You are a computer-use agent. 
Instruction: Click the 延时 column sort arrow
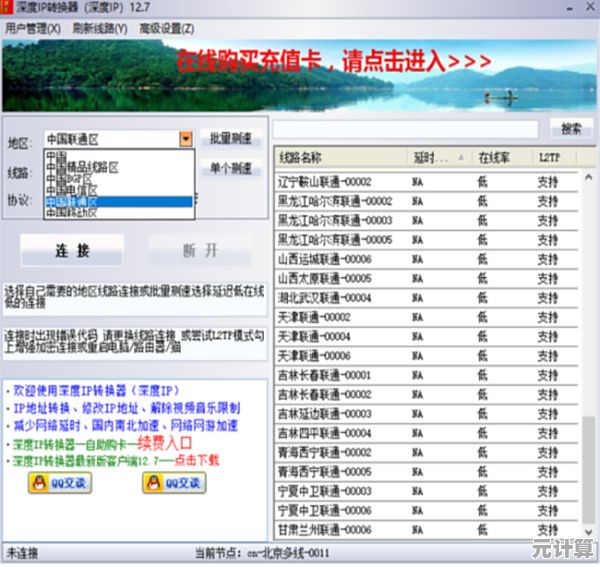463,158
